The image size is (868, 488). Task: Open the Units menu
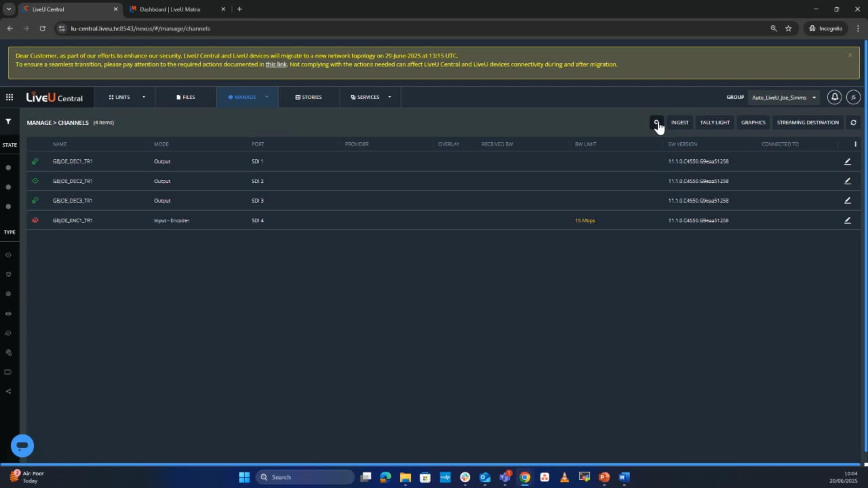pos(119,97)
